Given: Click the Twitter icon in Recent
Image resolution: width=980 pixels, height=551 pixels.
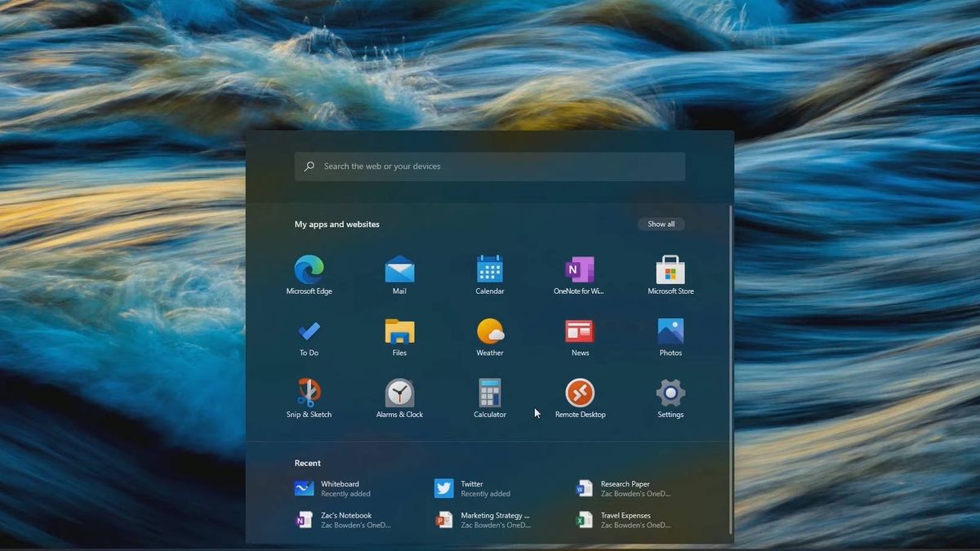Looking at the screenshot, I should [x=443, y=488].
